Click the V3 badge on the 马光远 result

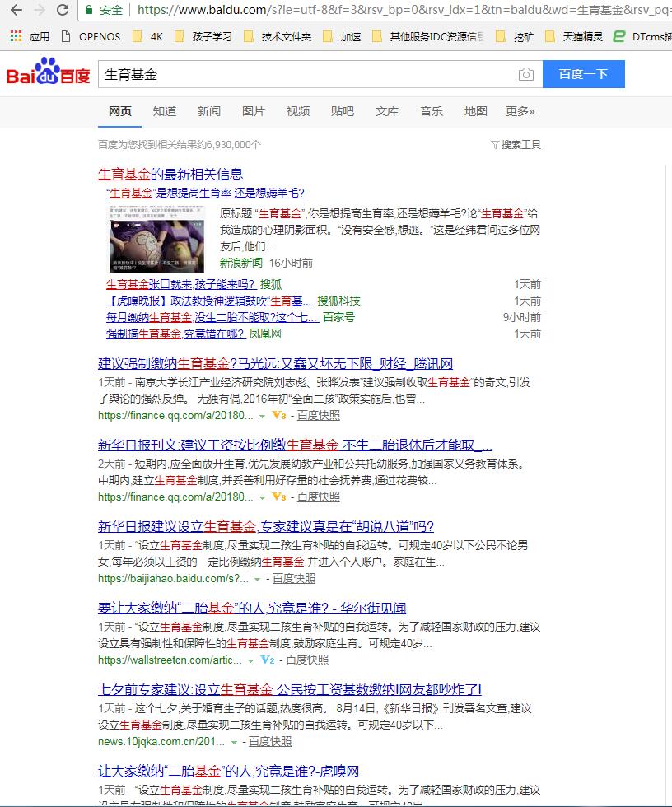[279, 415]
